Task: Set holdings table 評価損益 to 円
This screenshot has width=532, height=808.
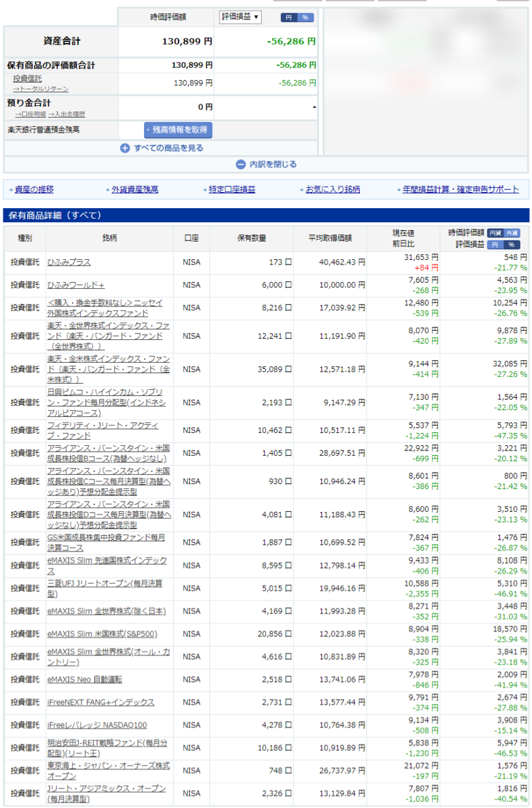Action: 495,244
